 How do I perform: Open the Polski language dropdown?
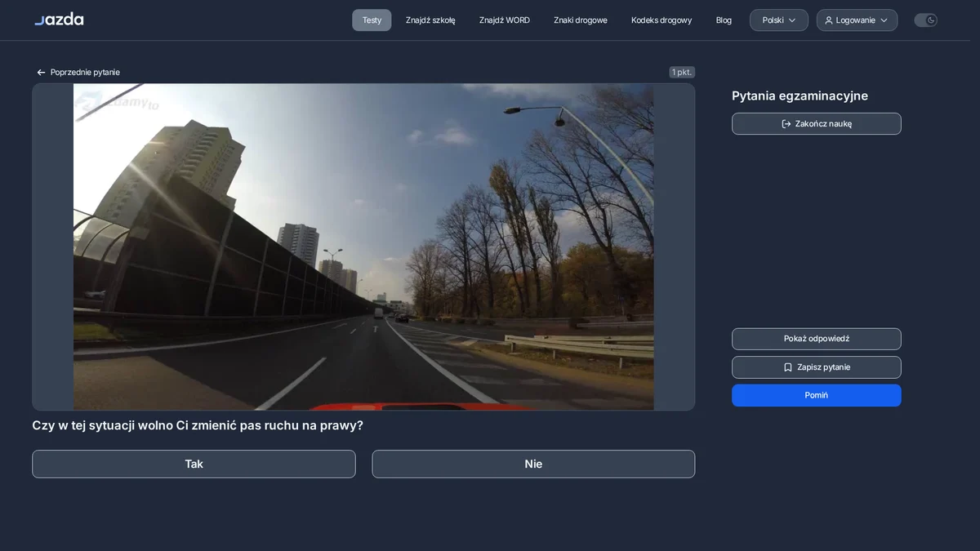779,20
